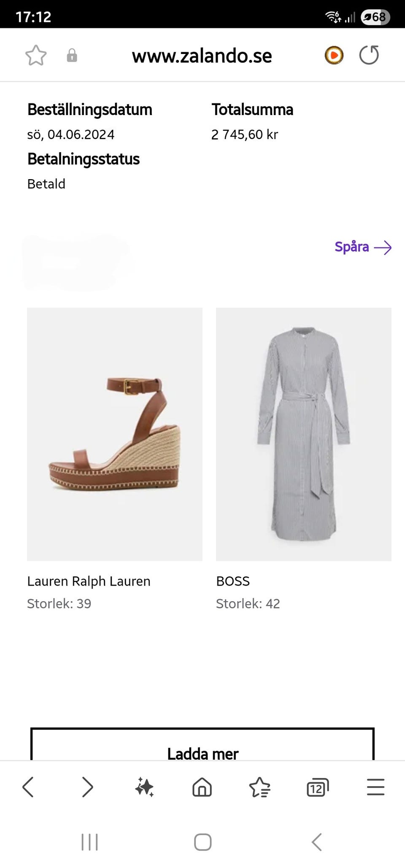The height and width of the screenshot is (868, 405).
Task: Open Android recent apps button
Action: [89, 842]
